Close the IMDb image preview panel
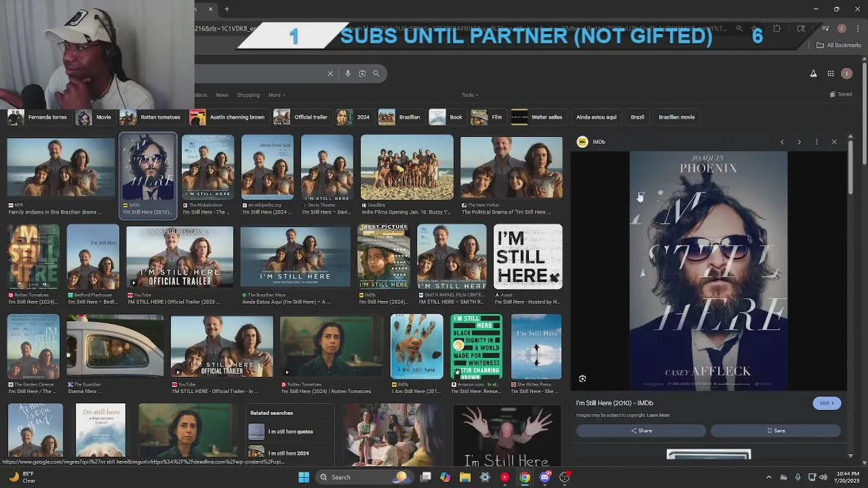868x488 pixels. [834, 142]
